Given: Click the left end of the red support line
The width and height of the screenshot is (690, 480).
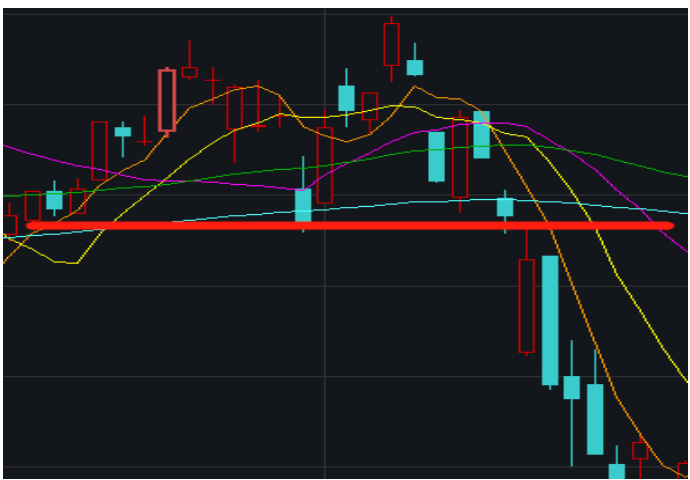Looking at the screenshot, I should coord(32,226).
